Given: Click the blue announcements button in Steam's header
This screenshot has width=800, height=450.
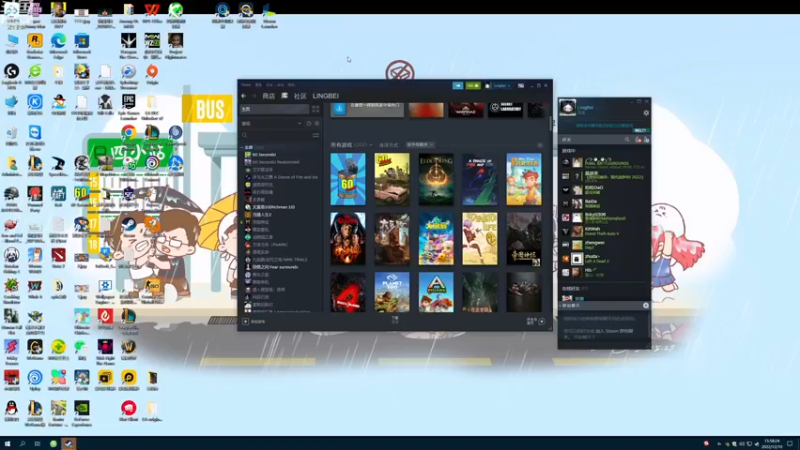Looking at the screenshot, I should [x=458, y=86].
